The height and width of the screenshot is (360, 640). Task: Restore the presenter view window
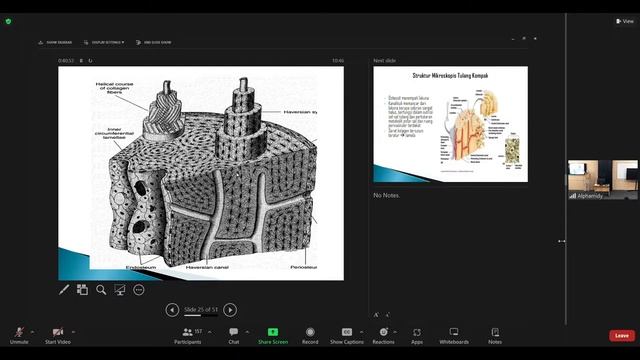524,39
